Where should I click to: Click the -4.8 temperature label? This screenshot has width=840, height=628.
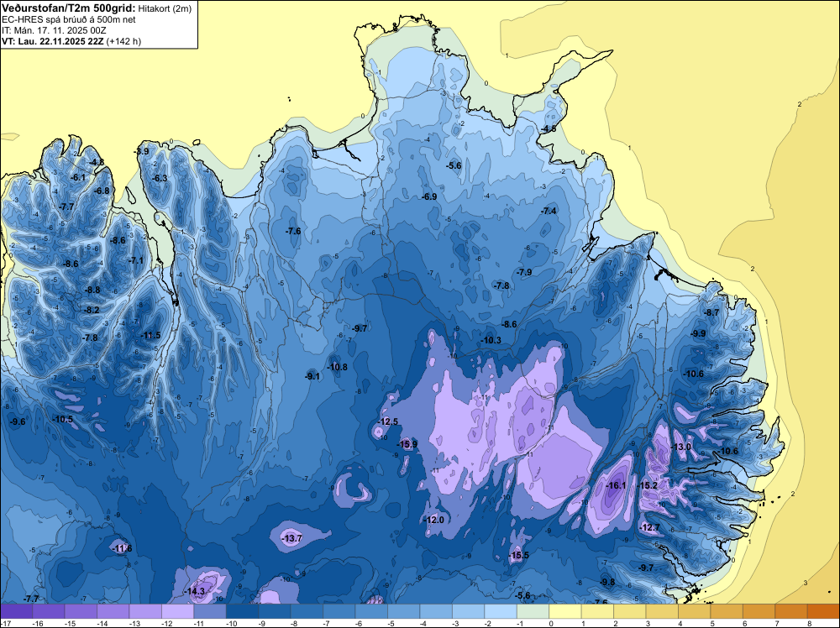click(x=97, y=162)
